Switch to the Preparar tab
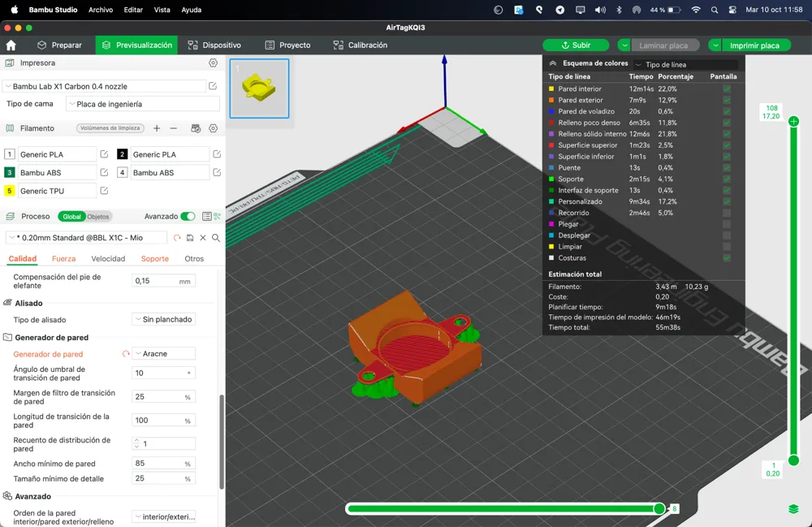This screenshot has height=527, width=812. click(x=59, y=45)
